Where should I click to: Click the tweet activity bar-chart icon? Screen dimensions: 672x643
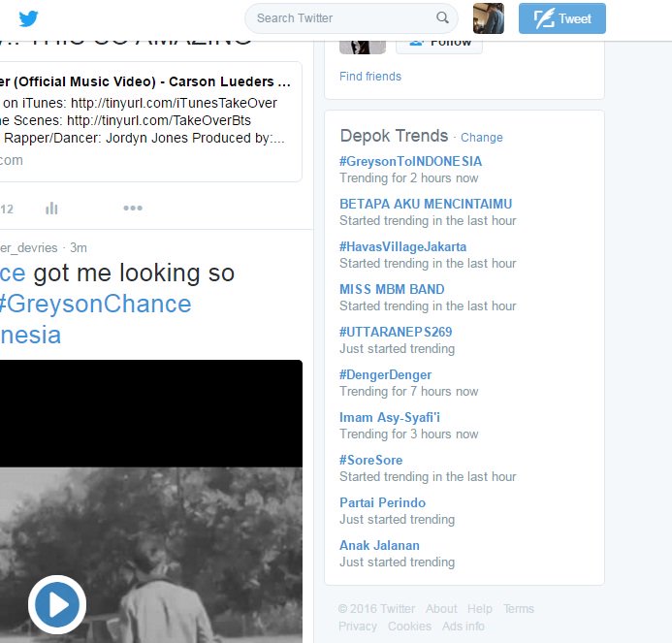51,209
